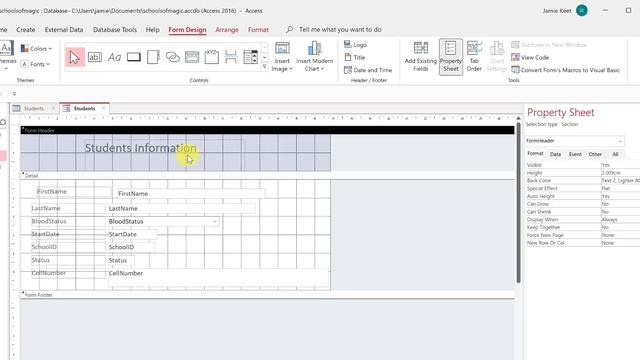
Task: Open the Tab Order dialog
Action: (x=474, y=57)
